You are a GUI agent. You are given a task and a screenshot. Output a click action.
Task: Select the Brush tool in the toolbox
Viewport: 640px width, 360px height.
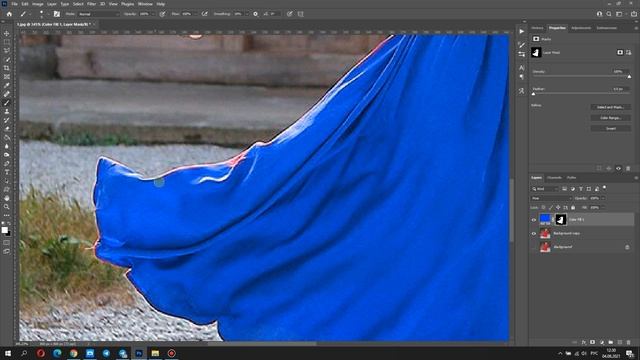click(7, 103)
